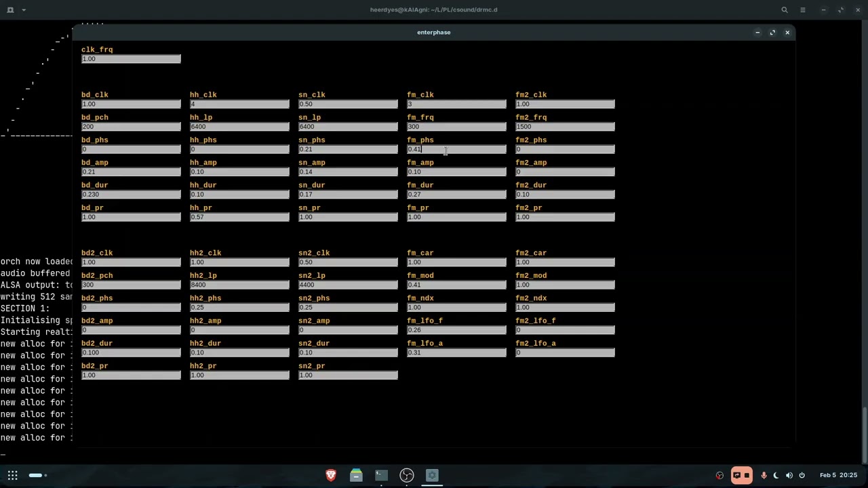The image size is (868, 488).
Task: Open the terminal hamburger menu
Action: click(x=802, y=9)
